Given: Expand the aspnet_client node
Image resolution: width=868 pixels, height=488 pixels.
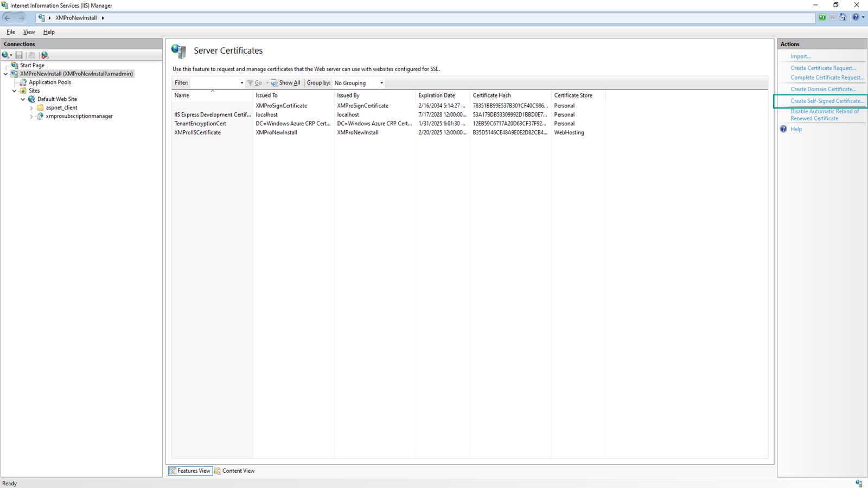Looking at the screenshot, I should [31, 108].
